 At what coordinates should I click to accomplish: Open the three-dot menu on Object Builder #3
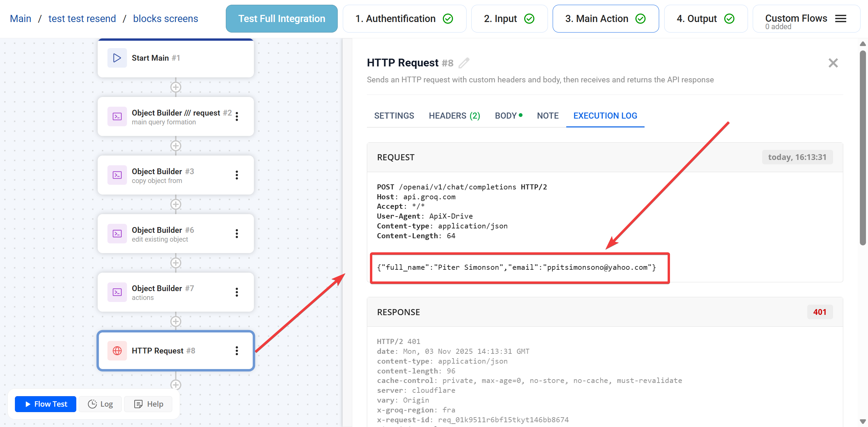[237, 175]
